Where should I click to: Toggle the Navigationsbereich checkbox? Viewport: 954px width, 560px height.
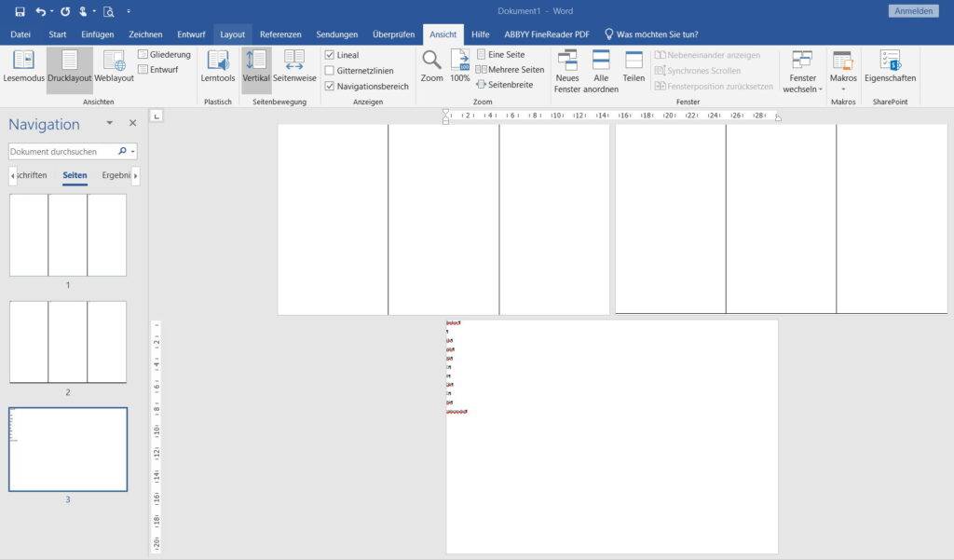click(x=329, y=87)
